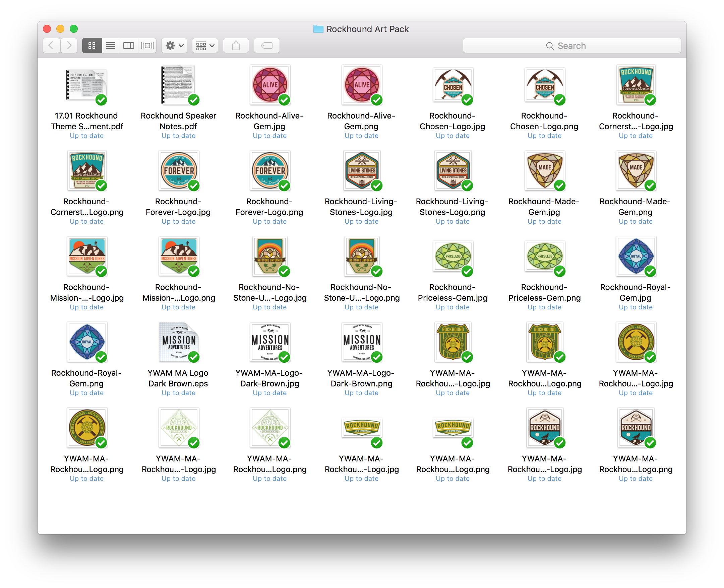
Task: Switch to list view mode
Action: click(111, 46)
